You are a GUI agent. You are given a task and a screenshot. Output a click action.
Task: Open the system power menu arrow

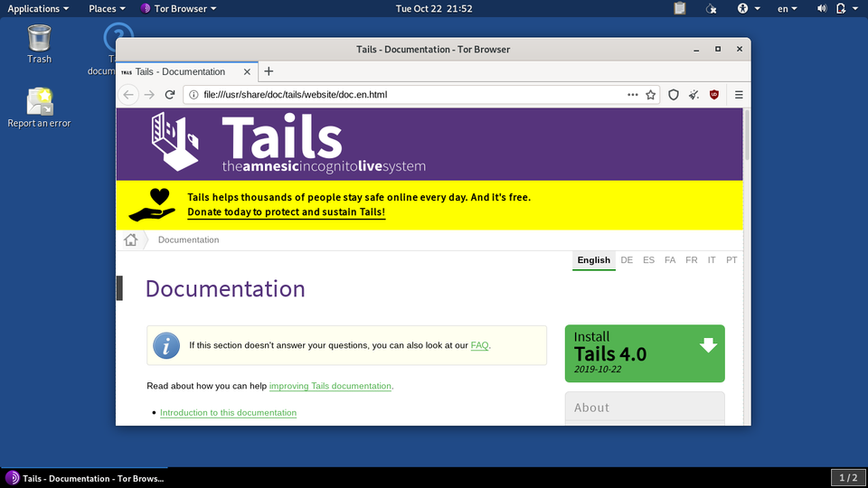[855, 8]
